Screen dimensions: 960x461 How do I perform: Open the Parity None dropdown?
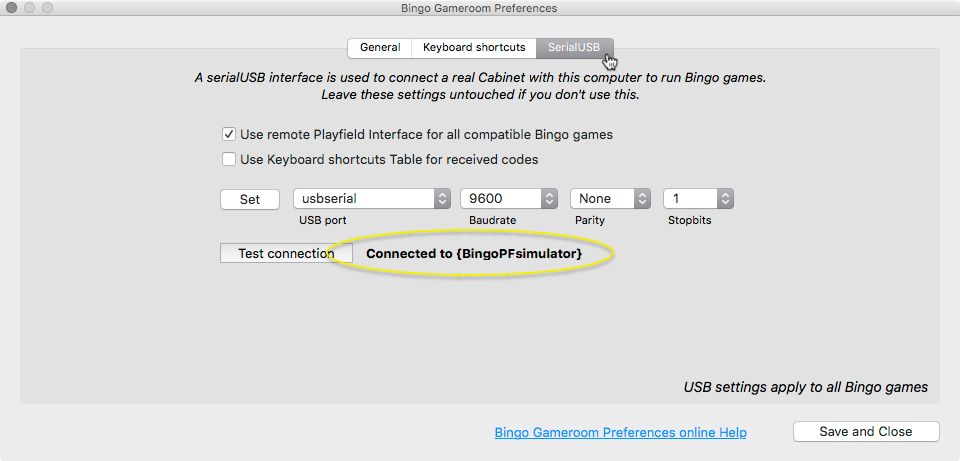610,198
